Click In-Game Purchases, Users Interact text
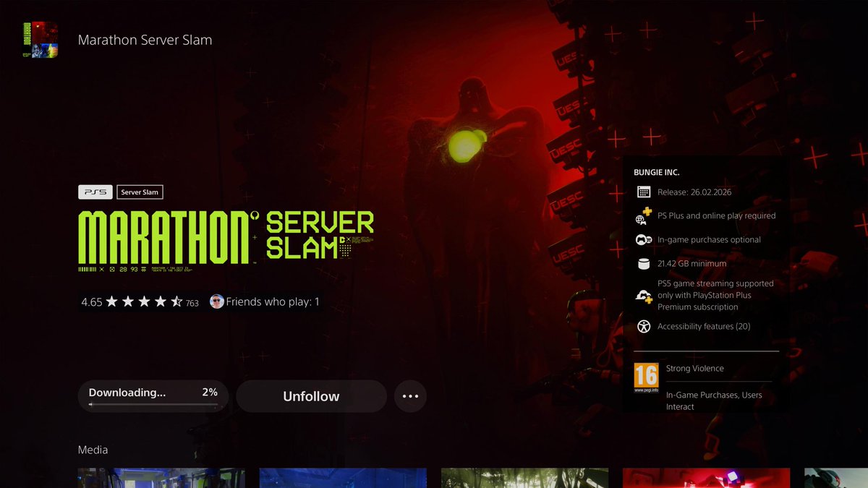The height and width of the screenshot is (488, 868). tap(714, 401)
